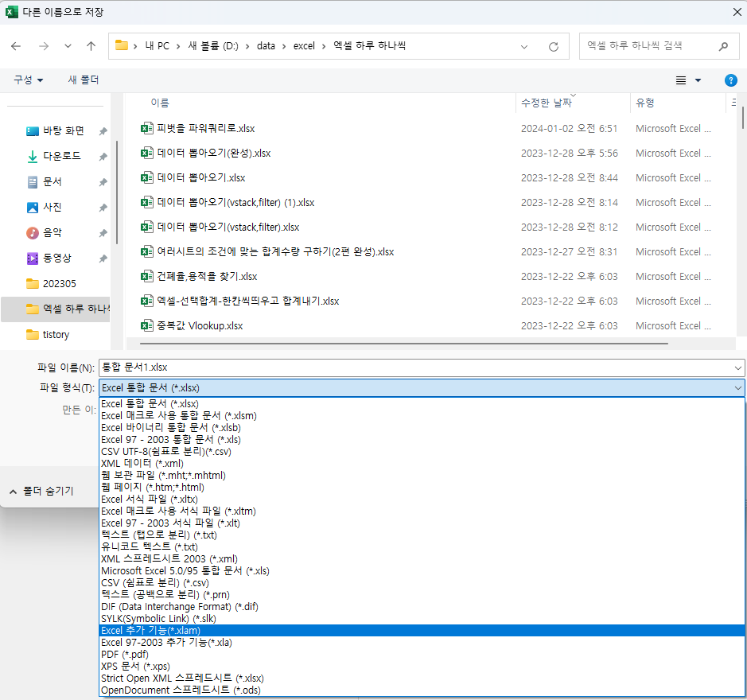Collapse the 파일 형식 combo box

[738, 388]
